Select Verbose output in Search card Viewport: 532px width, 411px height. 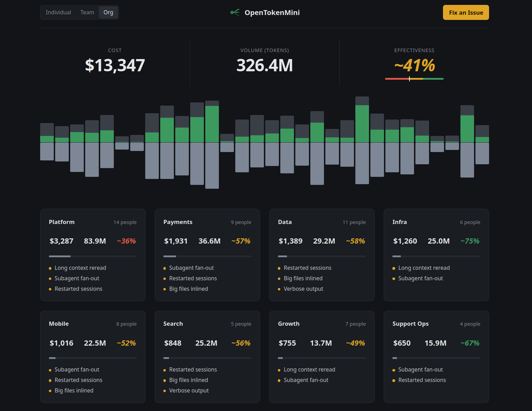(x=189, y=390)
